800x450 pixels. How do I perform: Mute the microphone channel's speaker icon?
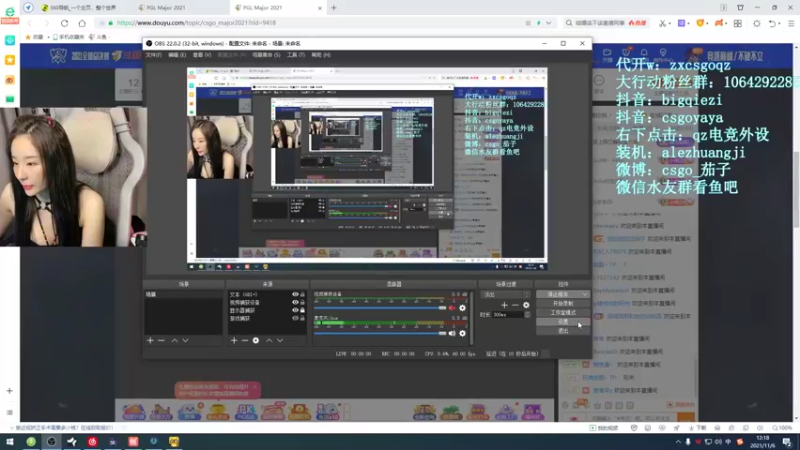coord(452,333)
